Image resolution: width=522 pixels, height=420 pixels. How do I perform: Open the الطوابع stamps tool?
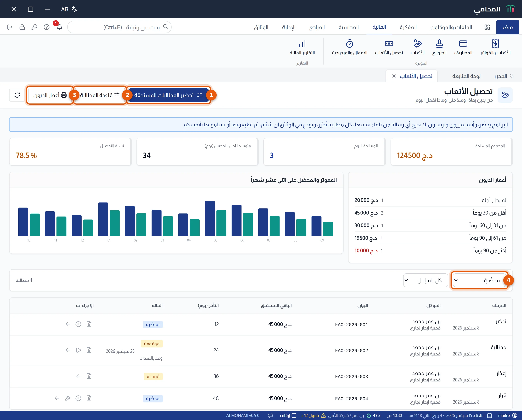coord(439,47)
